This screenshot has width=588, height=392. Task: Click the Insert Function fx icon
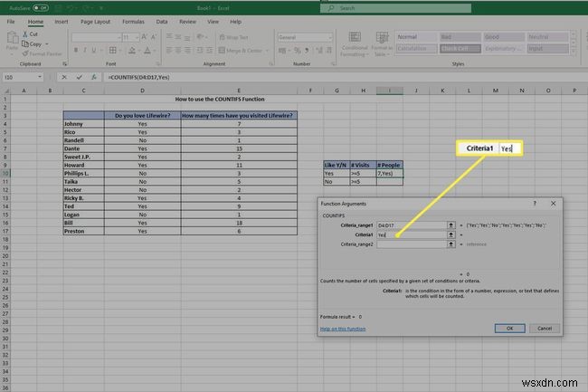click(x=94, y=77)
